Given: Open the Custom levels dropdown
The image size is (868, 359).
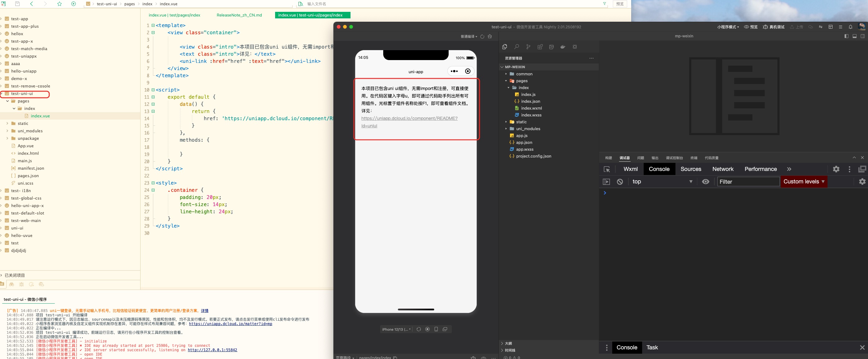Looking at the screenshot, I should coord(804,182).
